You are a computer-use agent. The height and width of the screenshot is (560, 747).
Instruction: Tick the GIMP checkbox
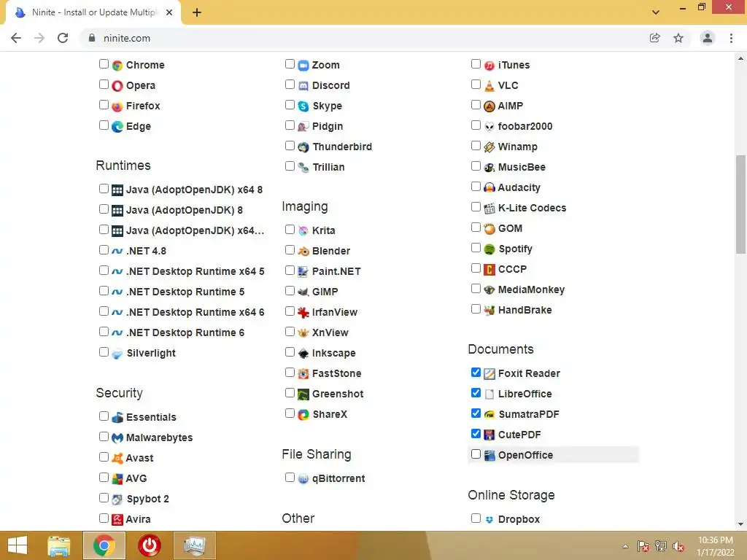point(290,290)
